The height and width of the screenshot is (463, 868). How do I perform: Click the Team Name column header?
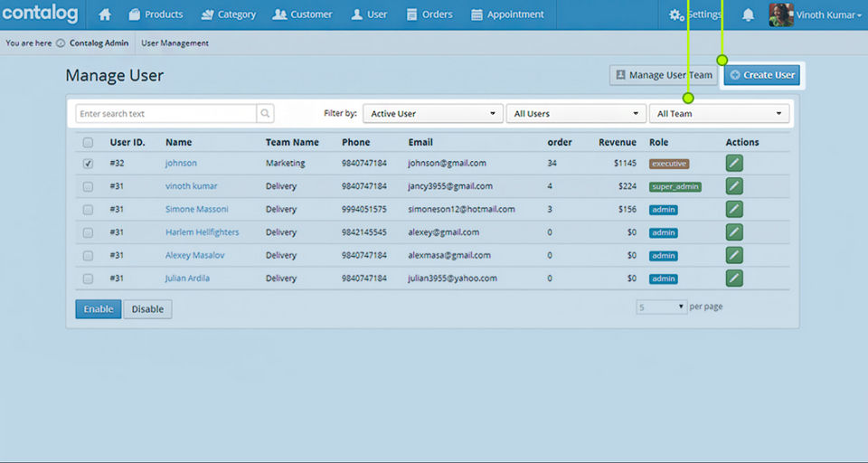pyautogui.click(x=292, y=142)
